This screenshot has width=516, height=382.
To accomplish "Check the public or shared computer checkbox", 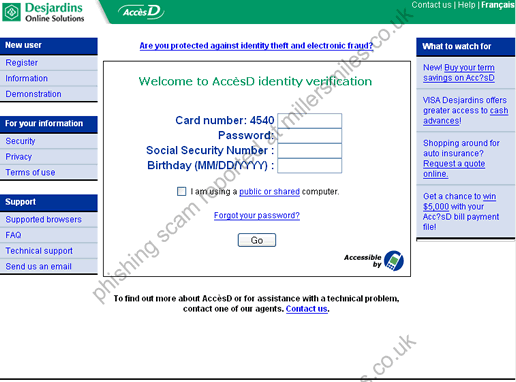I will [x=182, y=191].
